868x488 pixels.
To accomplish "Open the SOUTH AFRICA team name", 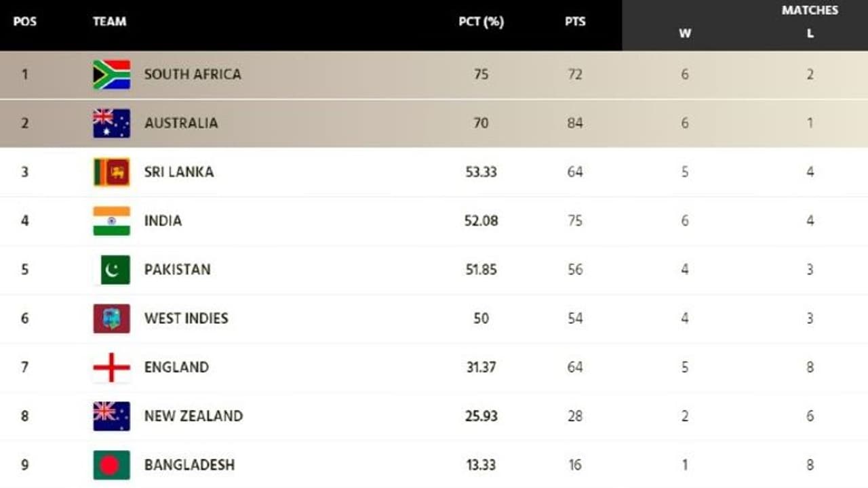I will pos(193,75).
